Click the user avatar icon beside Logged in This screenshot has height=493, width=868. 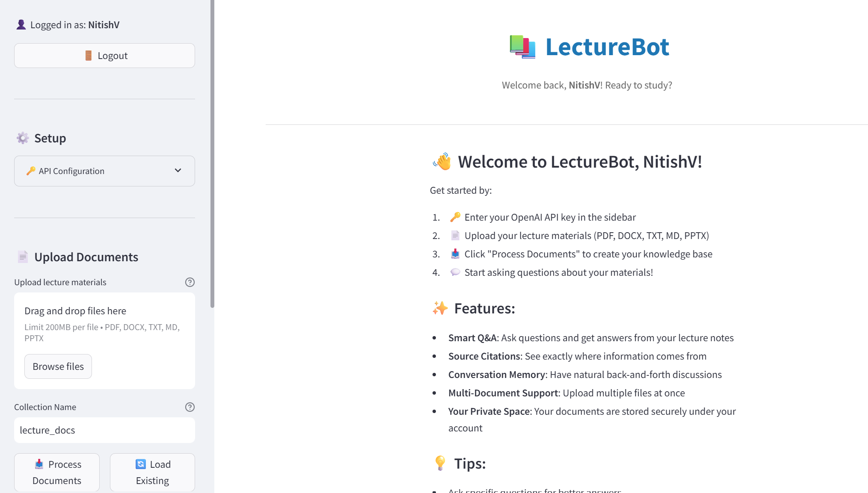(x=21, y=25)
